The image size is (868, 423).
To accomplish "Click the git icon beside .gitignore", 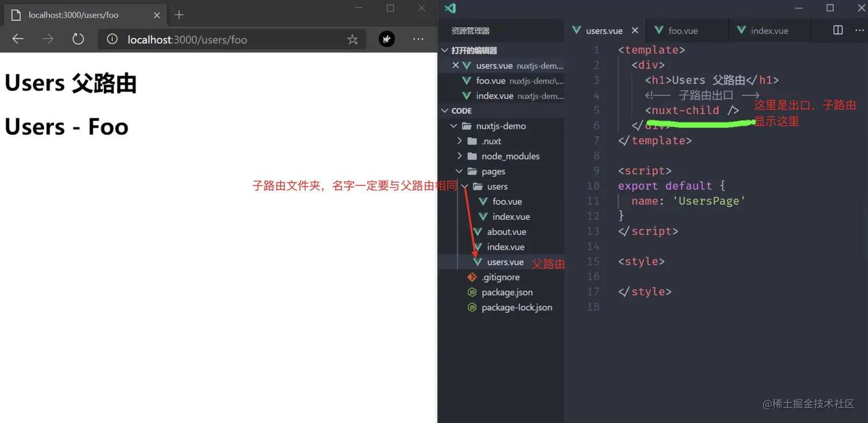I will [x=472, y=277].
